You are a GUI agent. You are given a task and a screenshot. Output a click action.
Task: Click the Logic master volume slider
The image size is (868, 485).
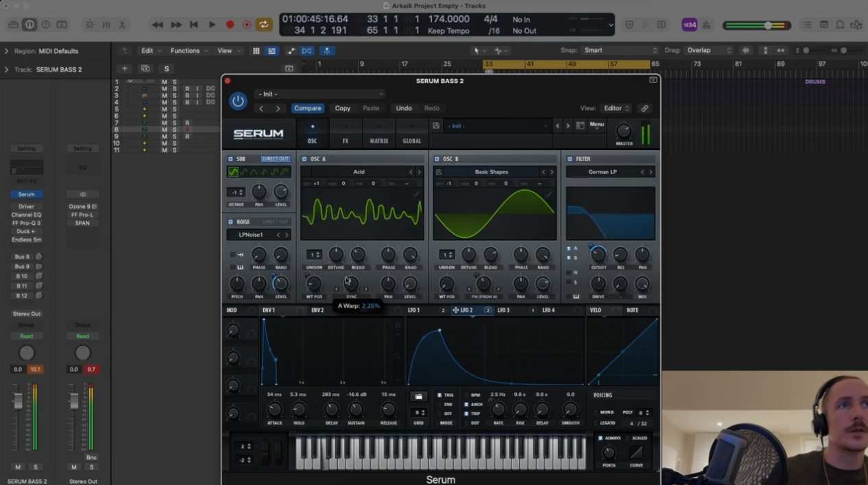click(x=757, y=25)
